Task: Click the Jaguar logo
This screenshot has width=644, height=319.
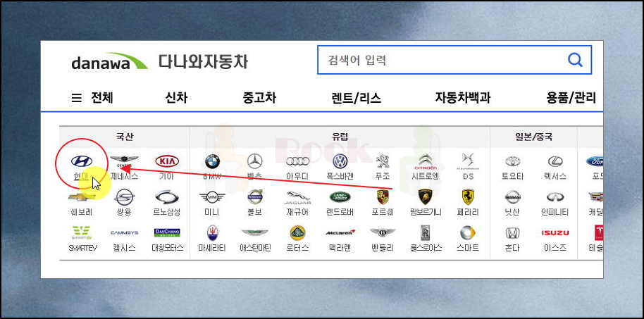Action: click(x=297, y=197)
